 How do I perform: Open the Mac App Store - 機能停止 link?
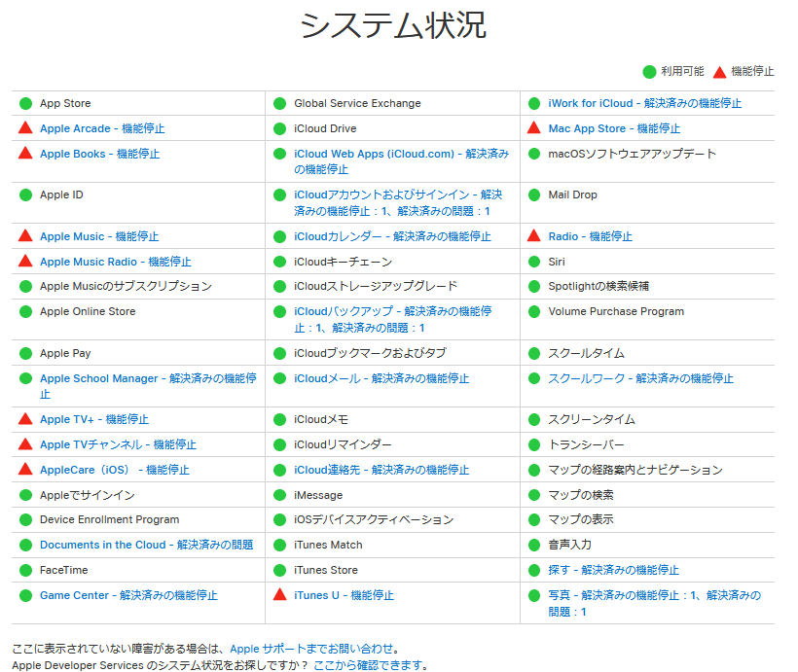click(614, 128)
